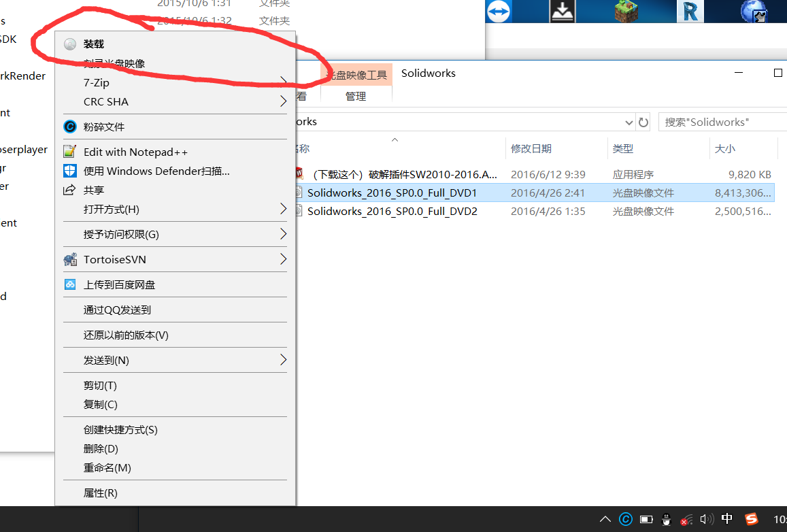Open the TeamViewer desktop icon
This screenshot has width=787, height=532.
click(x=498, y=11)
